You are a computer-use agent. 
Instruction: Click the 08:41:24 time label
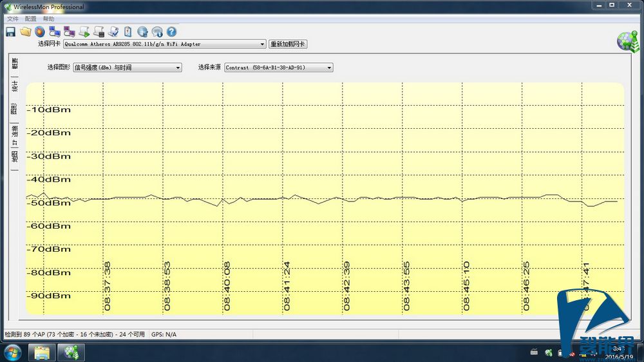pyautogui.click(x=287, y=286)
